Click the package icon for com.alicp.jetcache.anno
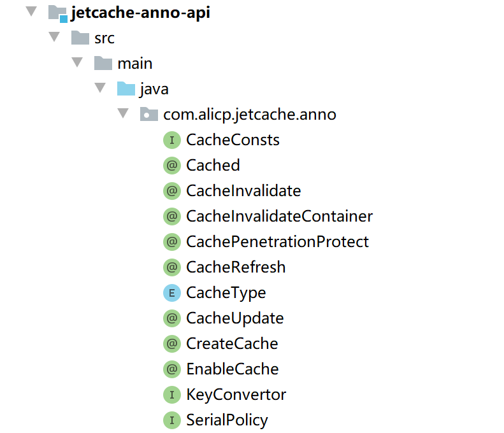Image resolution: width=504 pixels, height=433 pixels. pos(148,115)
